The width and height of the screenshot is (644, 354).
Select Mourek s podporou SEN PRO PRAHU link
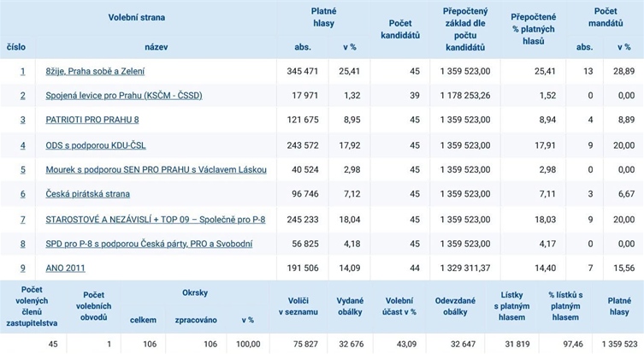[156, 169]
